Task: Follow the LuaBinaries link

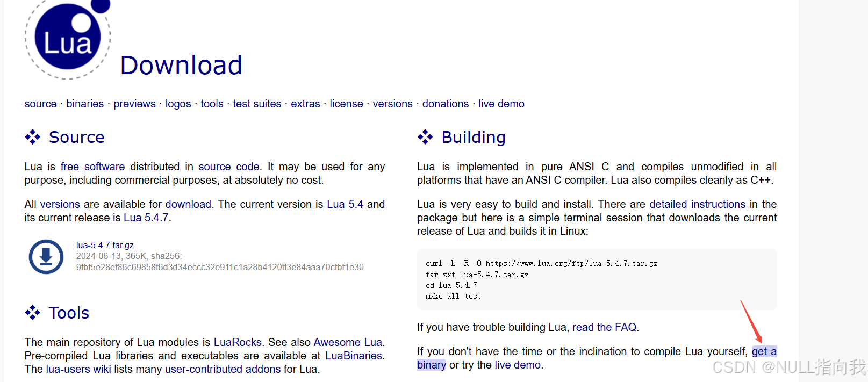Action: tap(354, 356)
